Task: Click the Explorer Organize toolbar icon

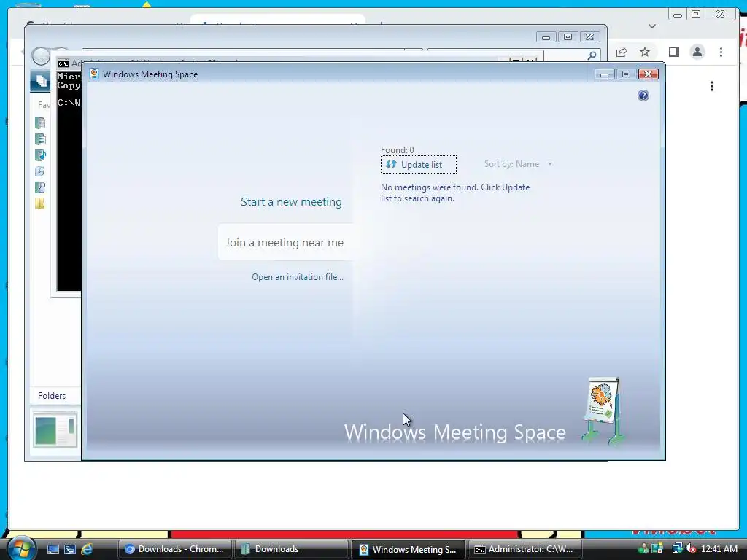Action: (40, 80)
